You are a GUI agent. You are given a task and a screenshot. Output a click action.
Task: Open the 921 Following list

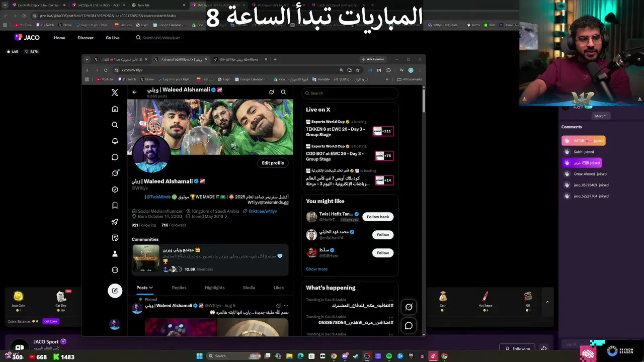144,225
